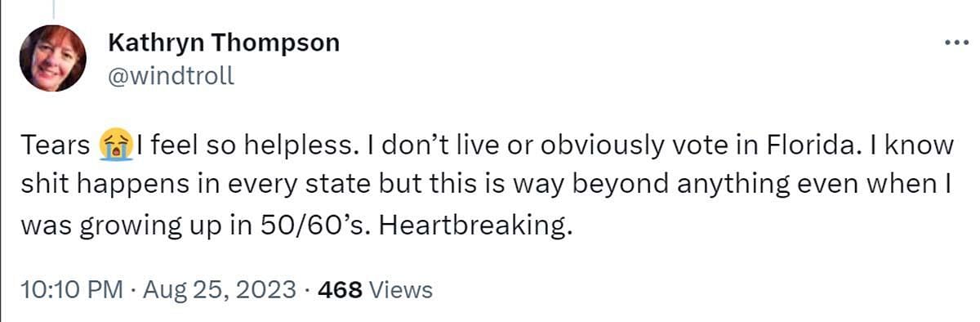Click the reply thread connector line above avatar

(x=53, y=9)
